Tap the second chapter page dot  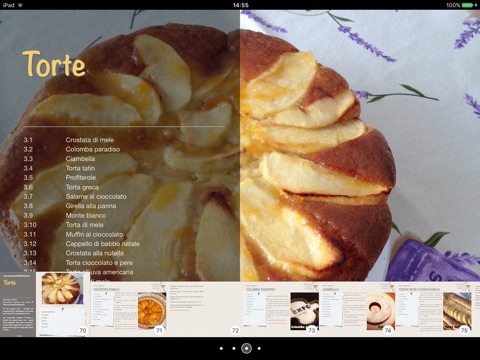click(234, 348)
